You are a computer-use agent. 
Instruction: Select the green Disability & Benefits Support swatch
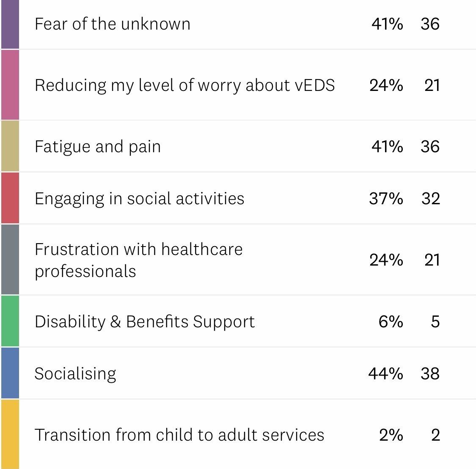10,321
